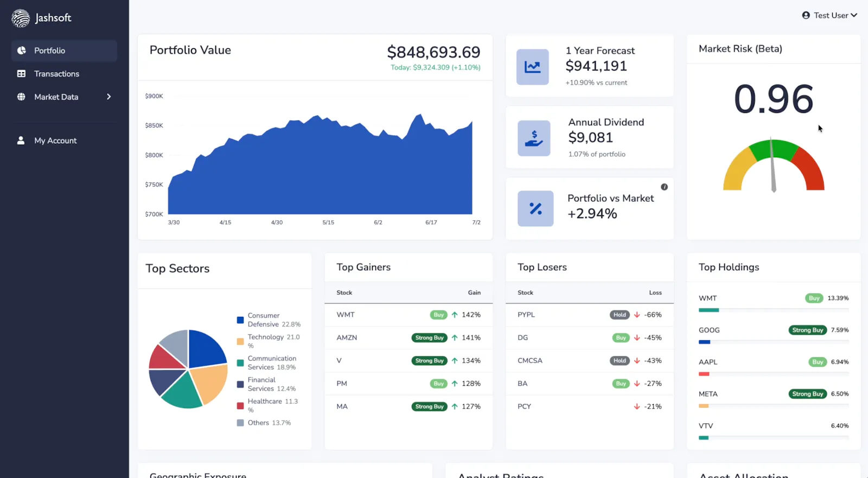
Task: Click the VTV holdings progress bar
Action: pos(774,438)
